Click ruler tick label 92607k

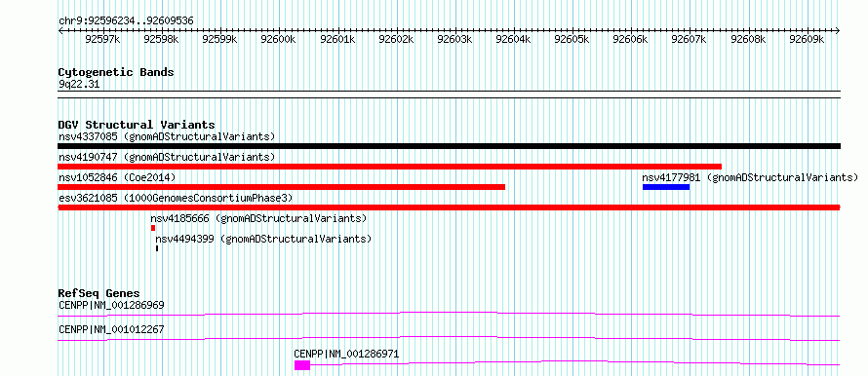[690, 39]
